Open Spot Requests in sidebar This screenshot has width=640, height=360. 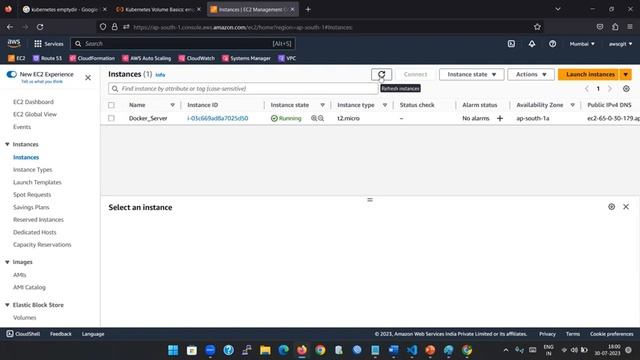[x=32, y=195]
